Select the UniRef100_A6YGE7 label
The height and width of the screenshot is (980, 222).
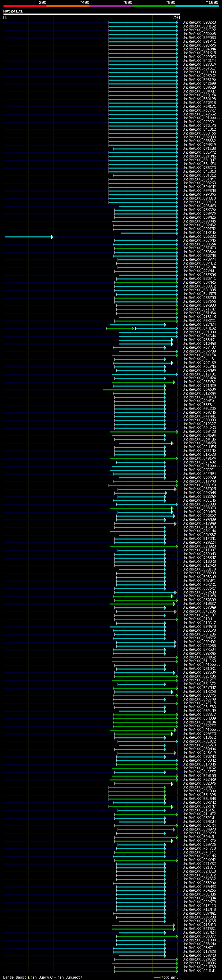199,68
